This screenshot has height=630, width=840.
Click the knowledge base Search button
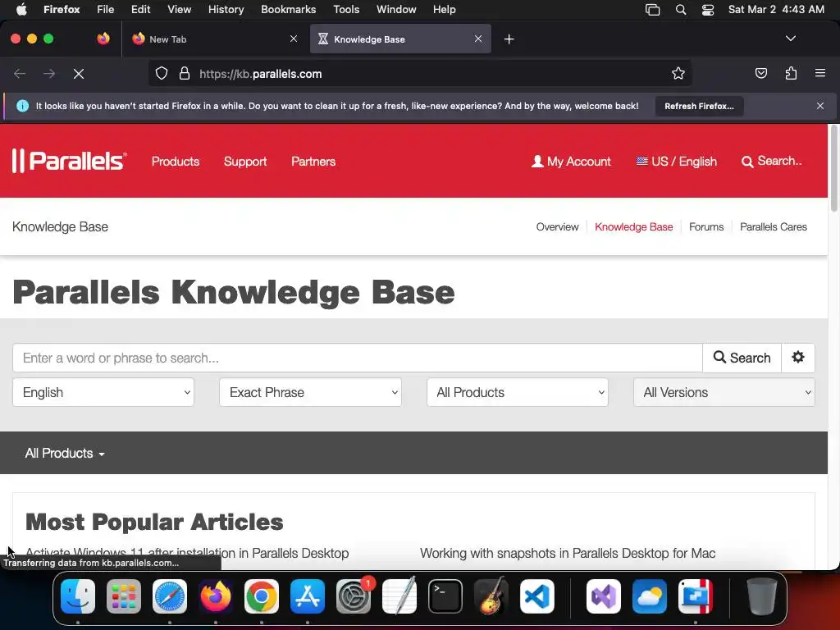[742, 358]
